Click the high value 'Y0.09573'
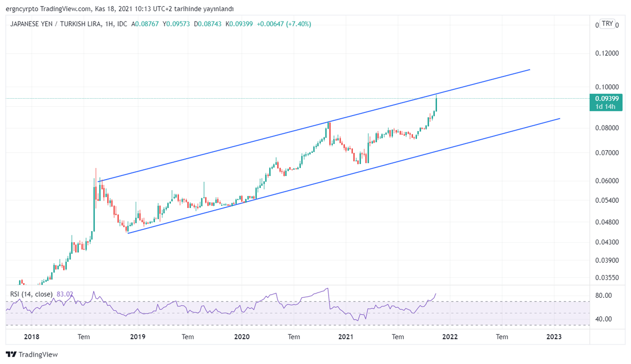The height and width of the screenshot is (364, 631). click(176, 24)
